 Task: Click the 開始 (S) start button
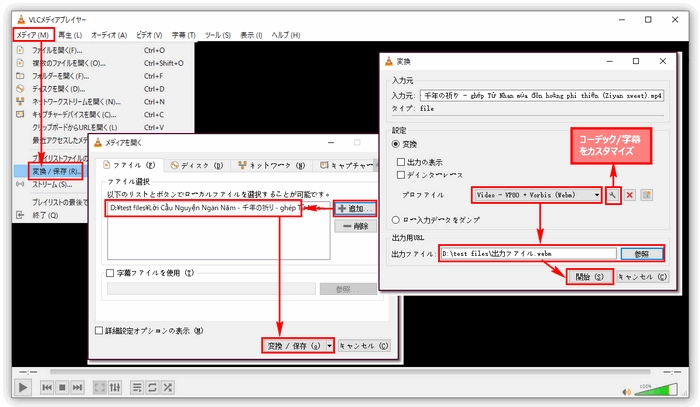(590, 277)
